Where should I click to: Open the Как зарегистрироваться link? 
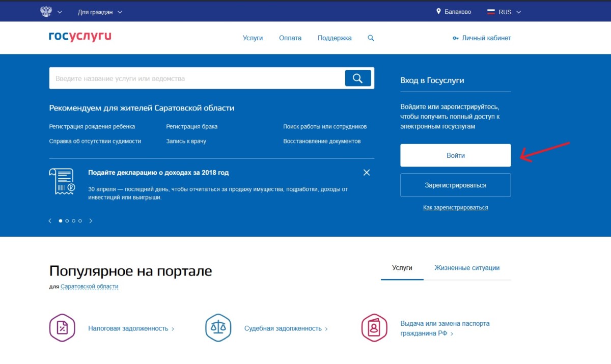455,208
